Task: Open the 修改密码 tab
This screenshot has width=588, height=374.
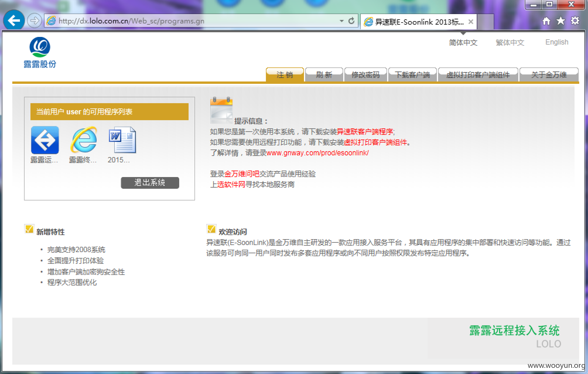Action: [365, 75]
